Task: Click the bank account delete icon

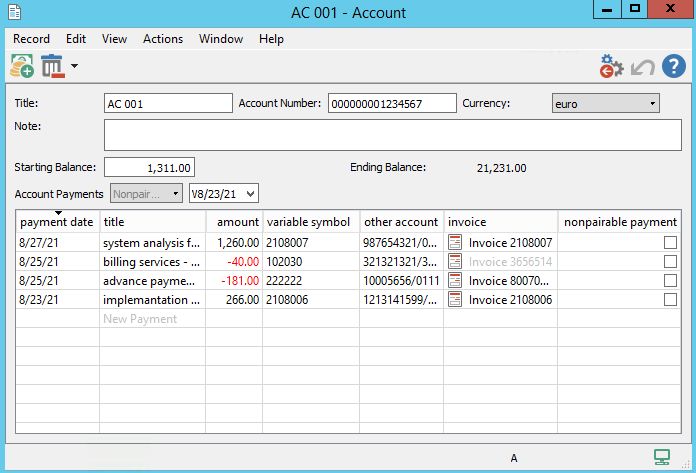Action: (x=52, y=67)
